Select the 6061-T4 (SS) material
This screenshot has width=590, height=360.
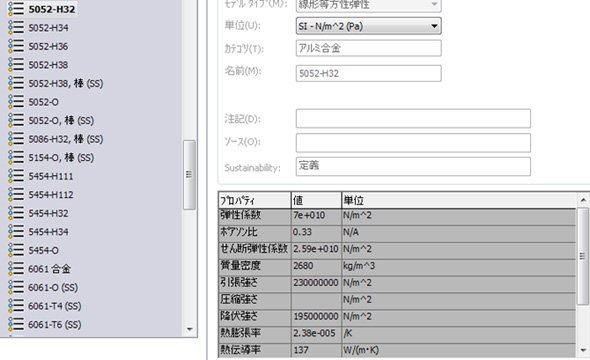(x=55, y=306)
